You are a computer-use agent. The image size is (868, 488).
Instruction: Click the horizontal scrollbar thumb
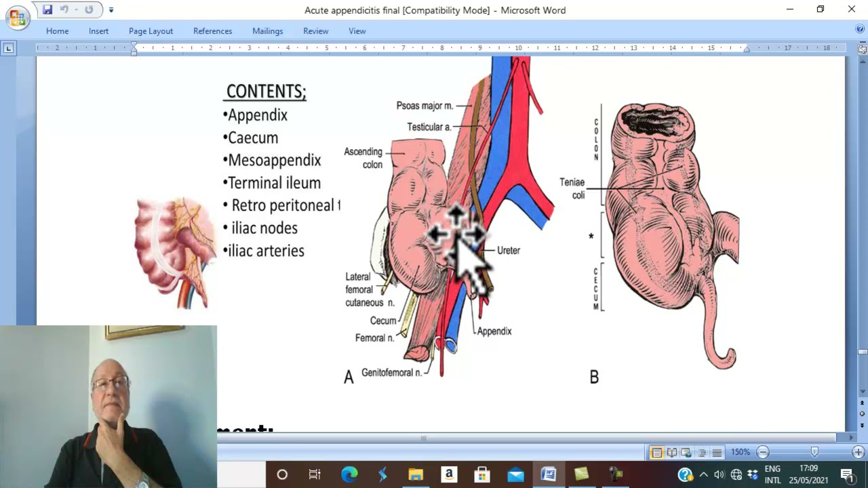pos(424,438)
